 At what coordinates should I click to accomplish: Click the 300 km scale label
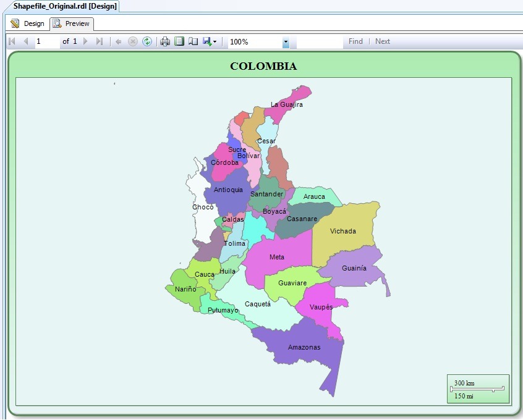click(464, 383)
